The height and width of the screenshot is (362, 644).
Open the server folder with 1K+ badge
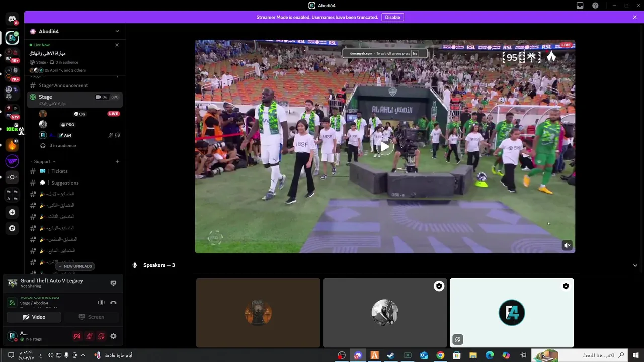12,54
